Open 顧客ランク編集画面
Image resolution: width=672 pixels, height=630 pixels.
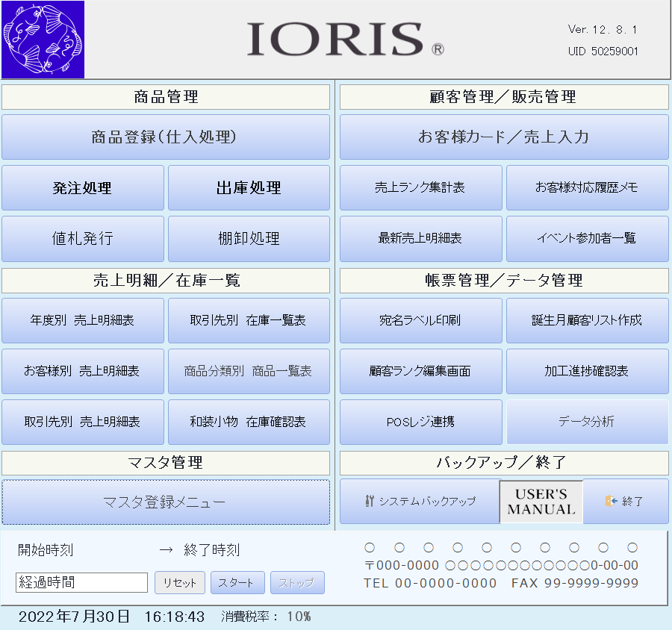(421, 371)
